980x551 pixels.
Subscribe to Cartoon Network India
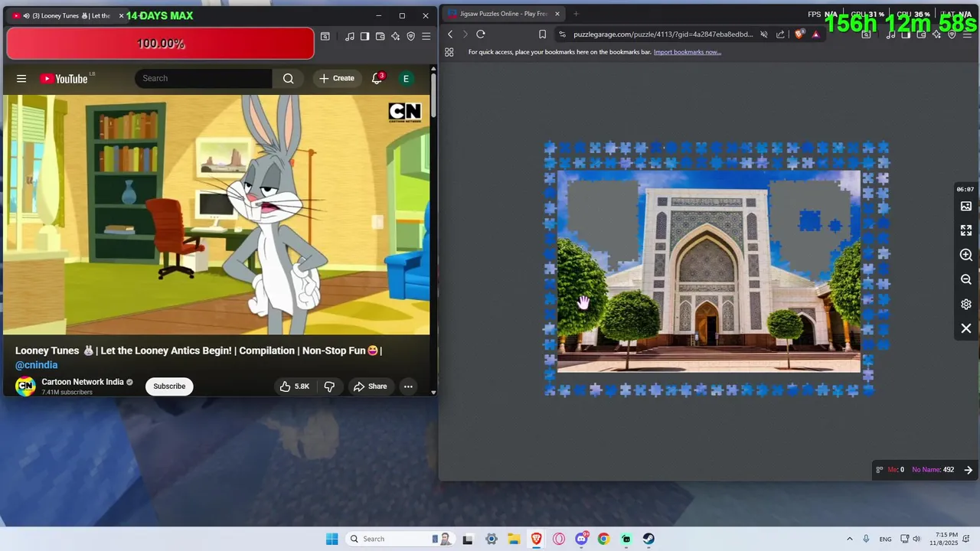point(169,386)
